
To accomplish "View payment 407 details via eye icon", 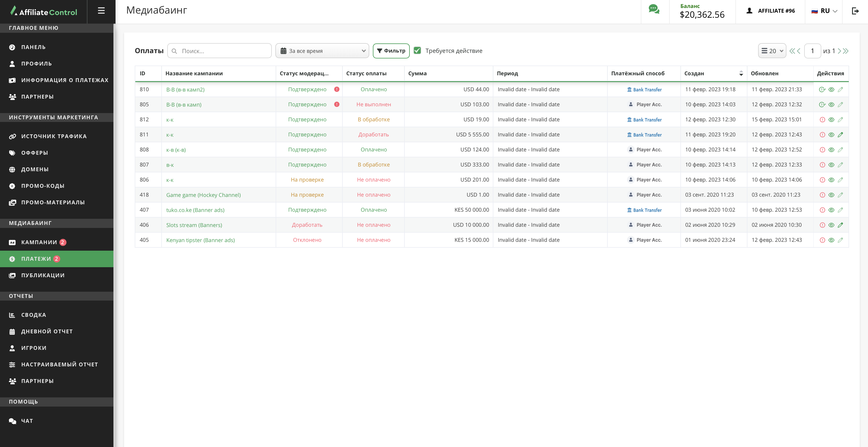I will [831, 210].
